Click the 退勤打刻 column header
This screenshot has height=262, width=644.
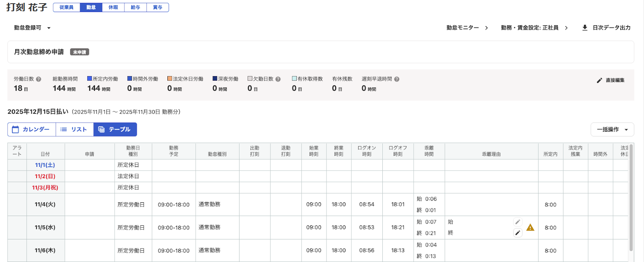(x=286, y=151)
